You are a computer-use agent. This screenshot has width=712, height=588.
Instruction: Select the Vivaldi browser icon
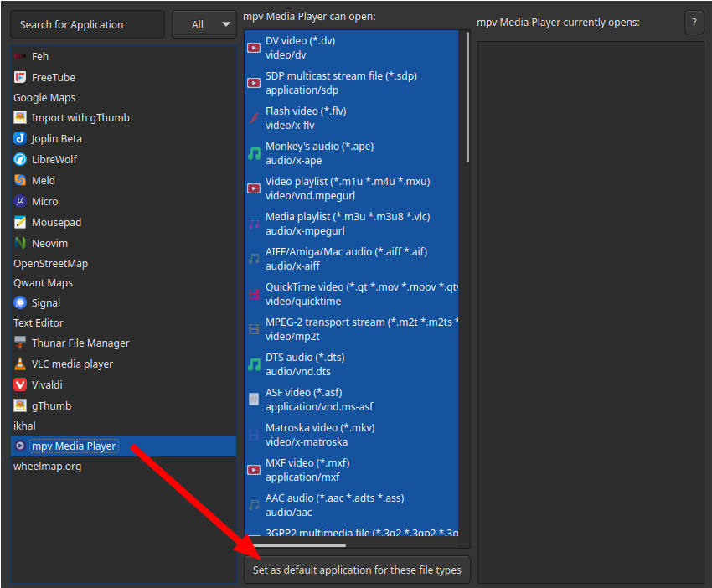pos(18,384)
